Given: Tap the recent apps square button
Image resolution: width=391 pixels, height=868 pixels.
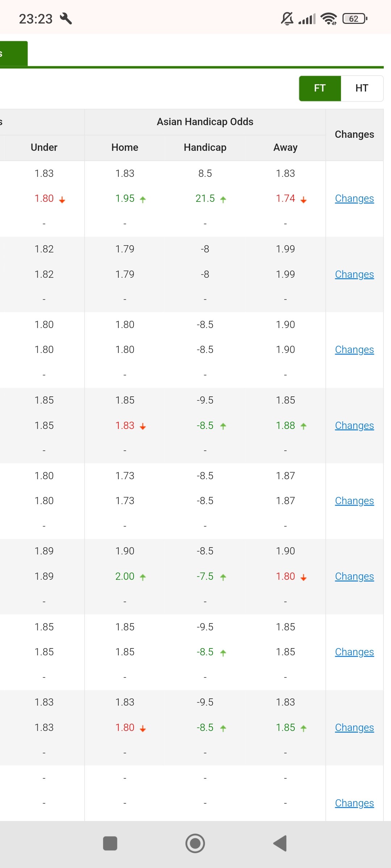Looking at the screenshot, I should pos(110,843).
